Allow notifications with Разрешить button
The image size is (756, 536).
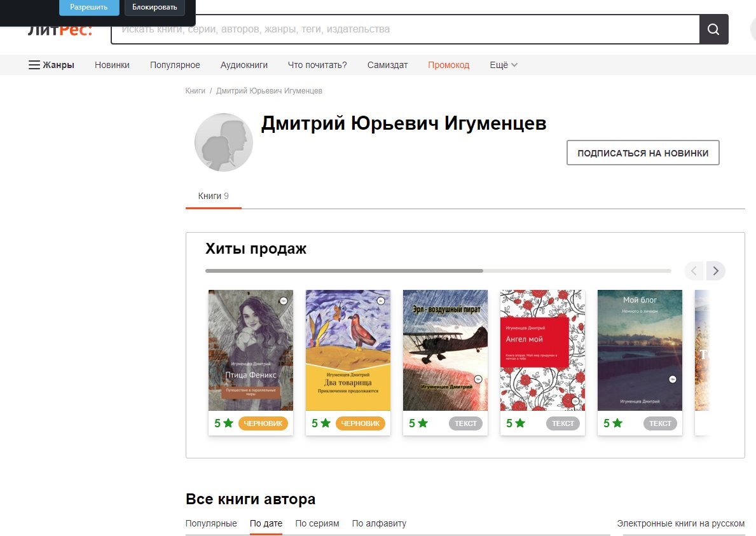point(88,7)
